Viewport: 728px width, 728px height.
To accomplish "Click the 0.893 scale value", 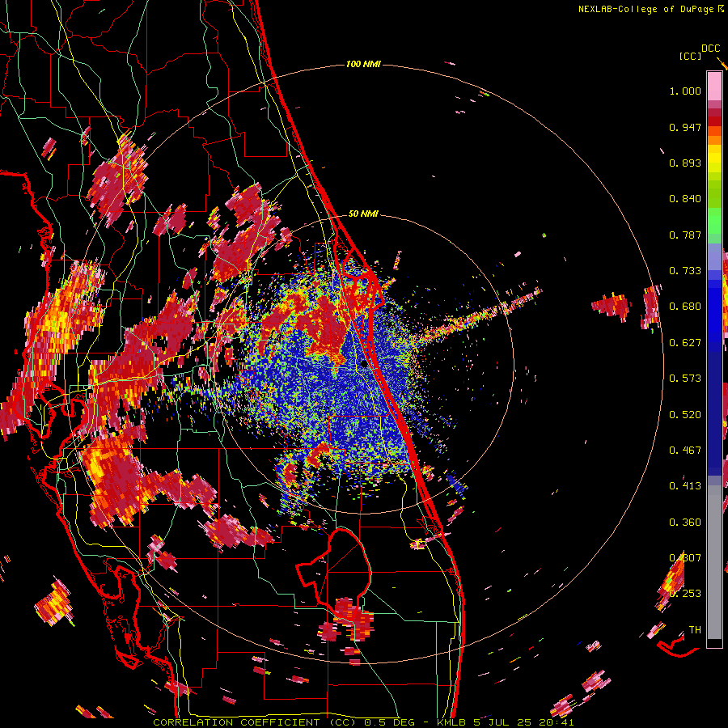I will [685, 163].
